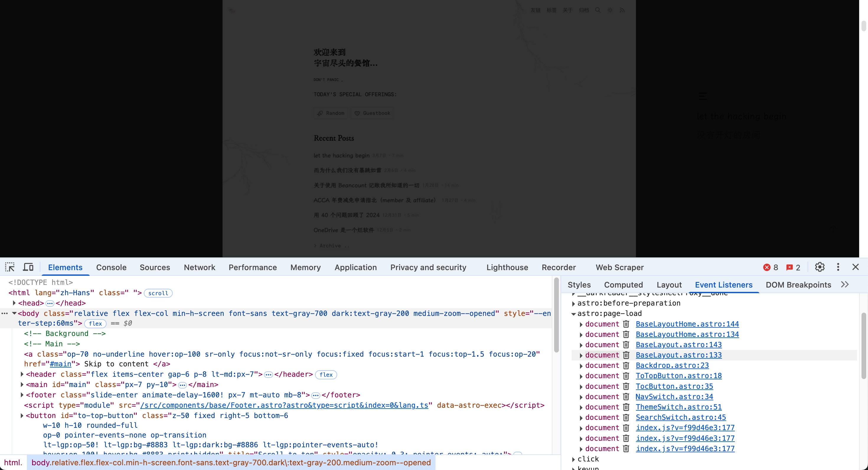Click the html breadcrumb at bottom
Viewport: 868px width, 470px height.
(x=13, y=463)
